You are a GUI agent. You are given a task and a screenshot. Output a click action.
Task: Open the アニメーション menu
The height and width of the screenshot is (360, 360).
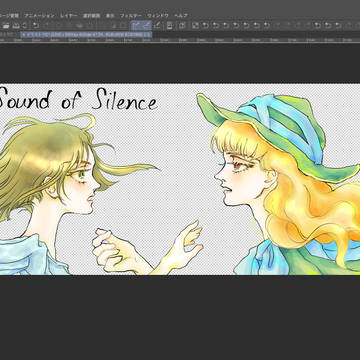tap(39, 16)
